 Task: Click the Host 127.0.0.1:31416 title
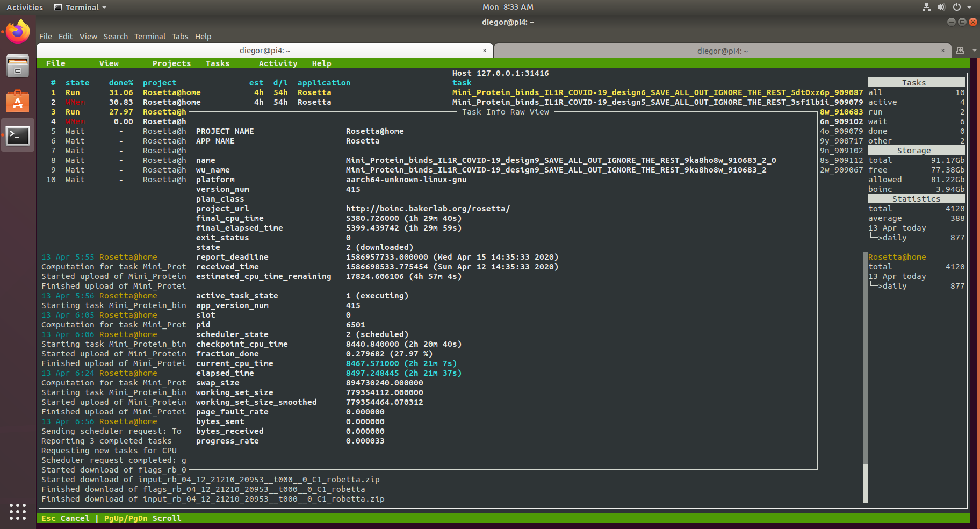coord(500,73)
